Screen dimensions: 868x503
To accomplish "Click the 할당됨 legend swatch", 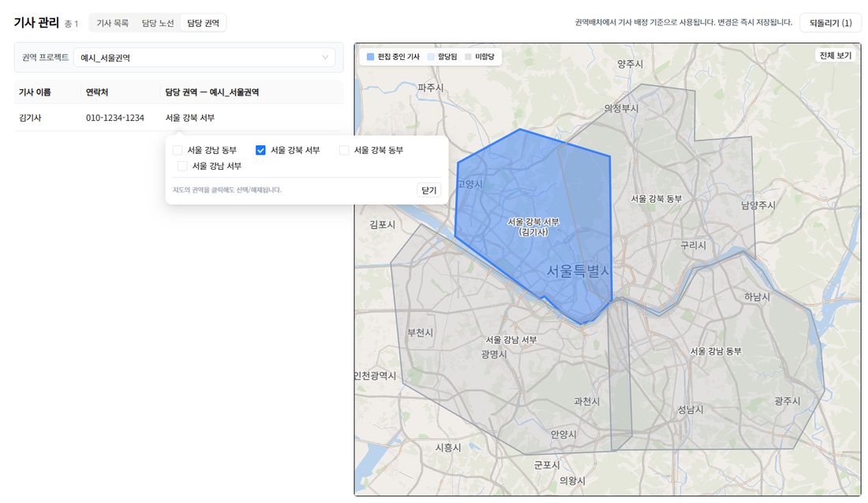I will click(x=431, y=57).
